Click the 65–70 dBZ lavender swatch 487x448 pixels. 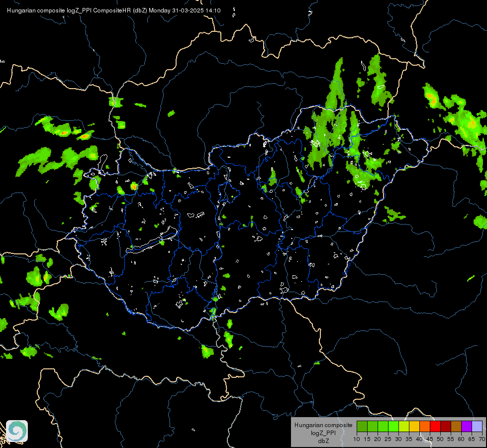point(477,426)
